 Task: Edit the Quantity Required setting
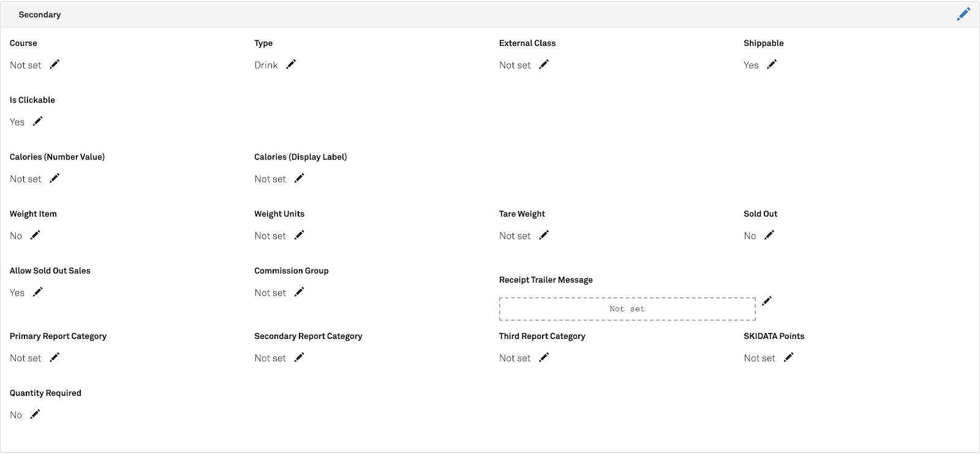pos(36,414)
